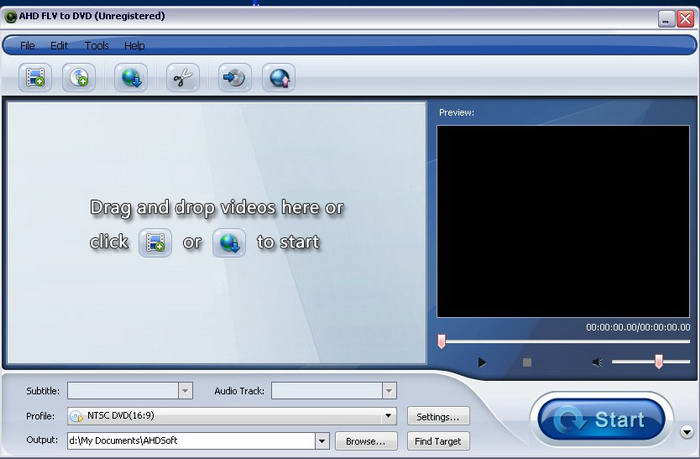Click the preview seek slider handle
The image size is (700, 459).
441,342
